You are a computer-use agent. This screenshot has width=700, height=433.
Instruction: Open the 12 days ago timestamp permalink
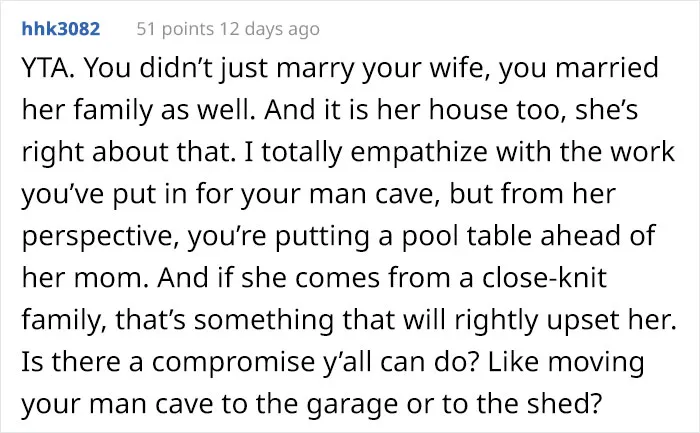click(270, 29)
